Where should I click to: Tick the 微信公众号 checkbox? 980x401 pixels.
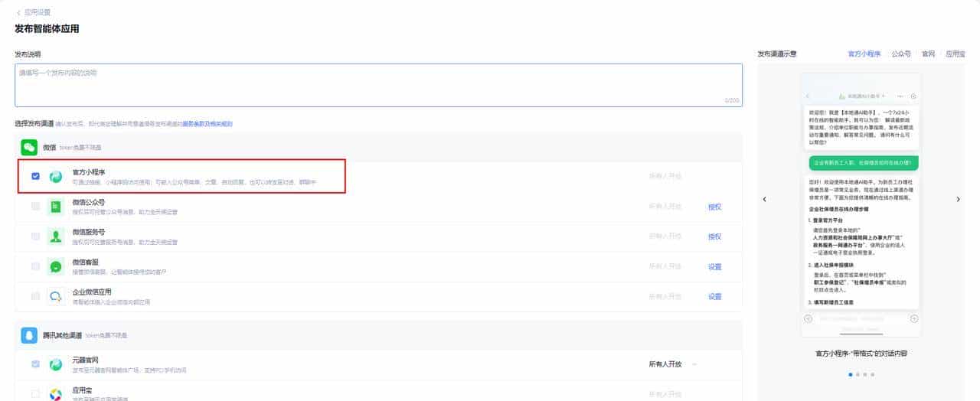click(35, 206)
